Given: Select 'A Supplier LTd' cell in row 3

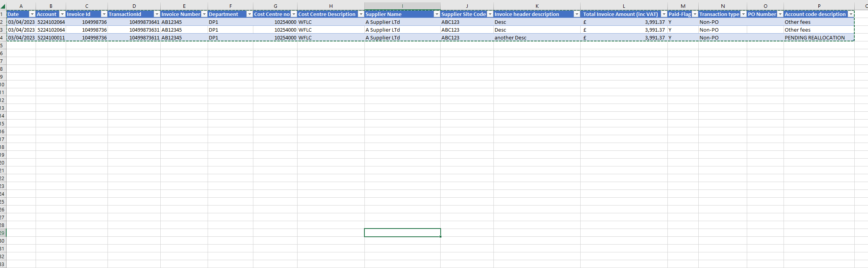Looking at the screenshot, I should coord(402,30).
